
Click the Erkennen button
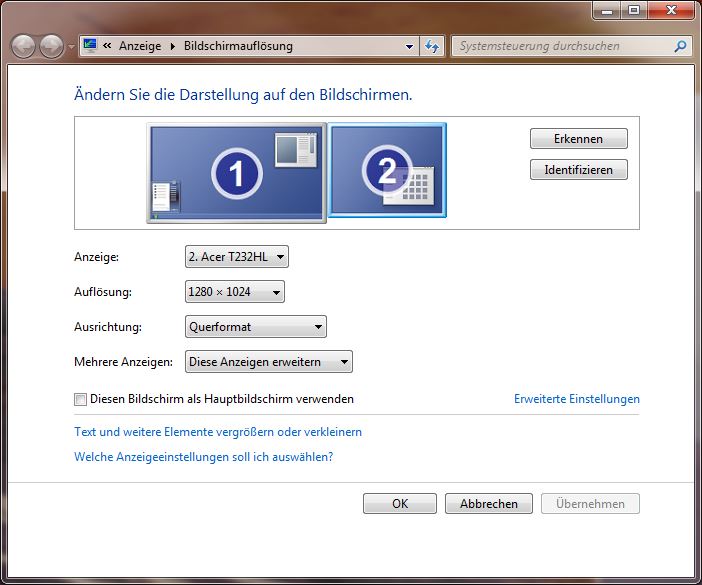click(x=578, y=139)
